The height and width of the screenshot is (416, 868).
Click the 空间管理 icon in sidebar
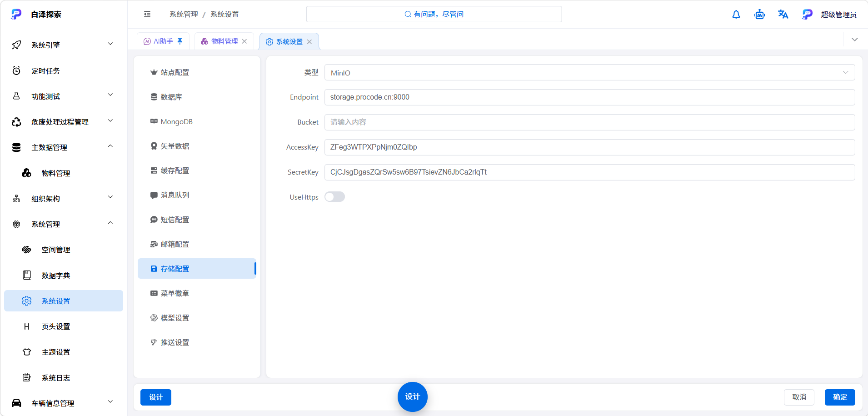click(x=27, y=250)
